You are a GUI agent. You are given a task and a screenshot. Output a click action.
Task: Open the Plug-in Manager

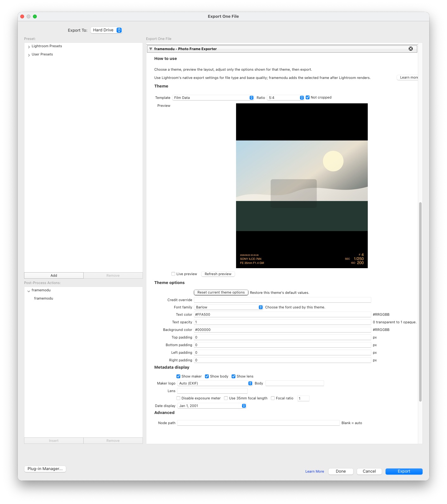tap(45, 468)
